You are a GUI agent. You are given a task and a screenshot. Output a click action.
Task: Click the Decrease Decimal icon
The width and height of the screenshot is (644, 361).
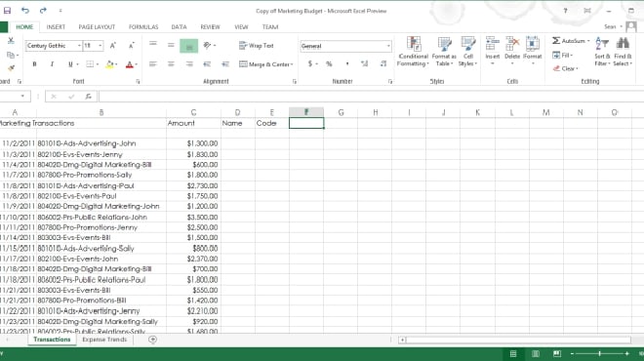click(x=383, y=63)
